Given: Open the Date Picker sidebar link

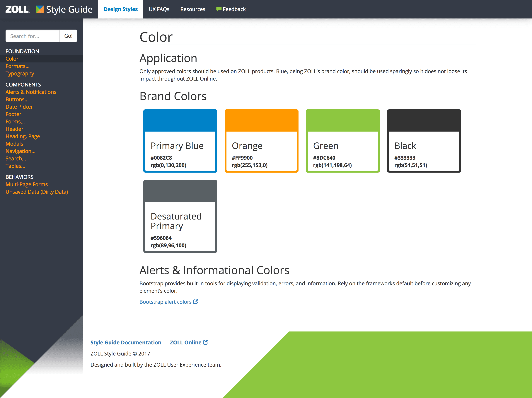Looking at the screenshot, I should tap(19, 107).
